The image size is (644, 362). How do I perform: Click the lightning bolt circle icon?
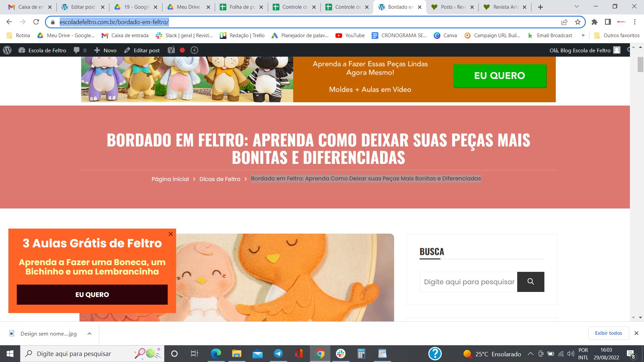coord(194,50)
